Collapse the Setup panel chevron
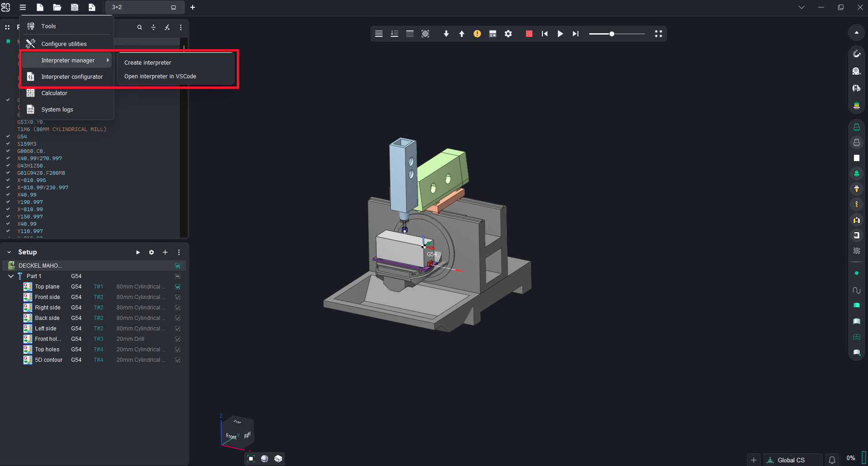This screenshot has width=868, height=466. pyautogui.click(x=9, y=252)
